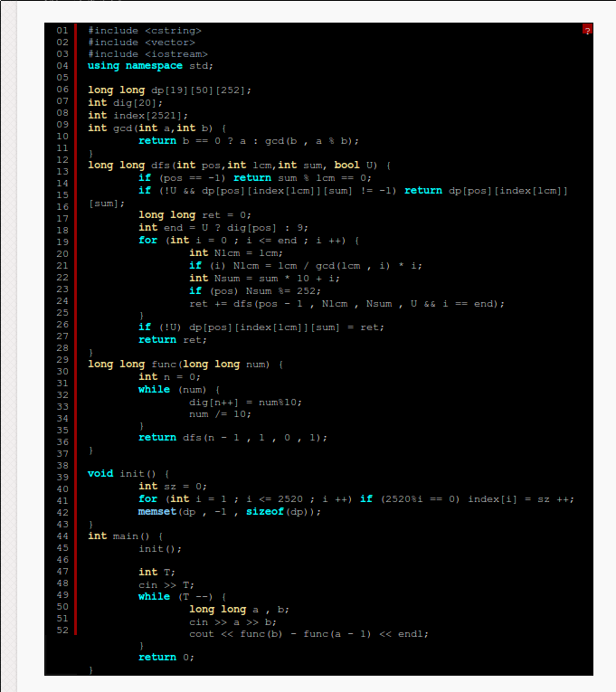The height and width of the screenshot is (692, 616).
Task: Click the 'int sz = 0;' line
Action: [173, 487]
